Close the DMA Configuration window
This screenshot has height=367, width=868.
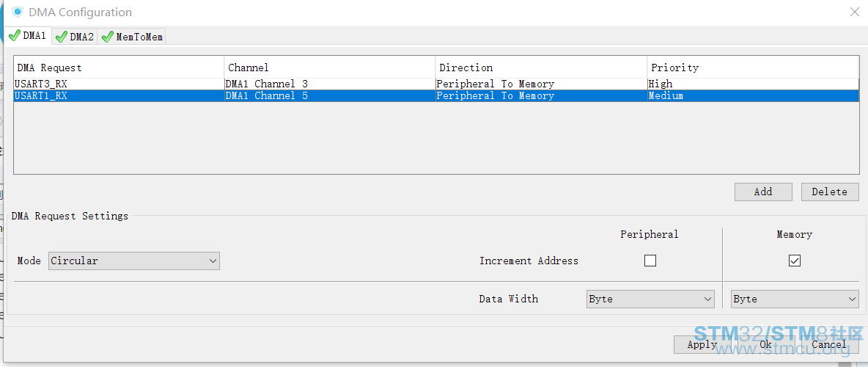[855, 12]
